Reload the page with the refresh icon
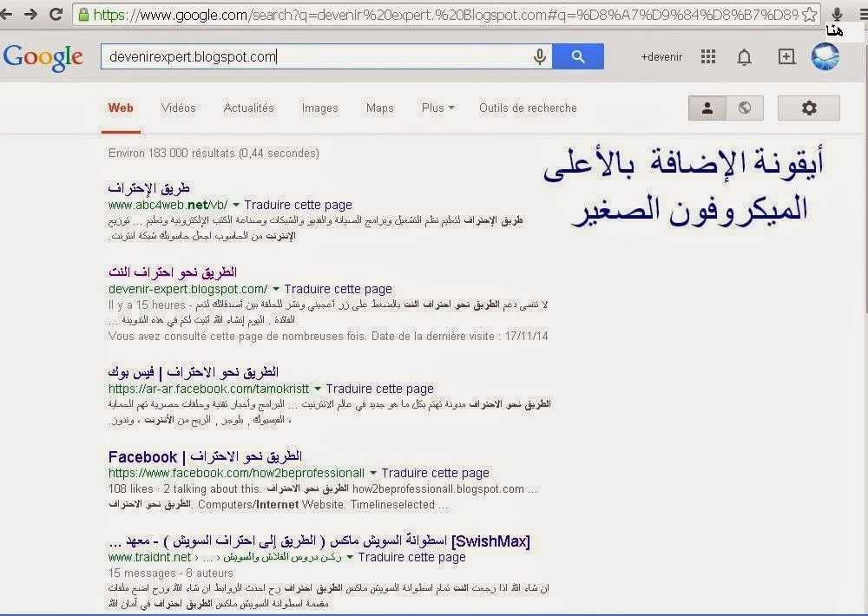The image size is (868, 616). pyautogui.click(x=56, y=15)
